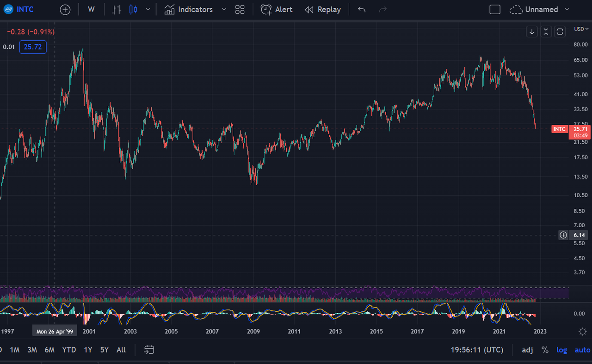Click the layout setup square icon
592x364 pixels.
pyautogui.click(x=495, y=9)
